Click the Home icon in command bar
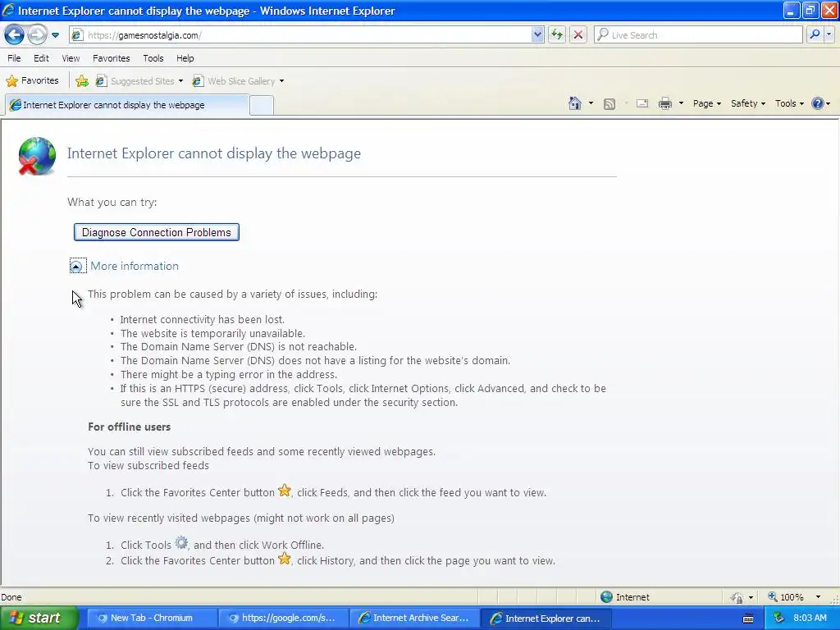Image resolution: width=840 pixels, height=630 pixels. click(x=575, y=103)
